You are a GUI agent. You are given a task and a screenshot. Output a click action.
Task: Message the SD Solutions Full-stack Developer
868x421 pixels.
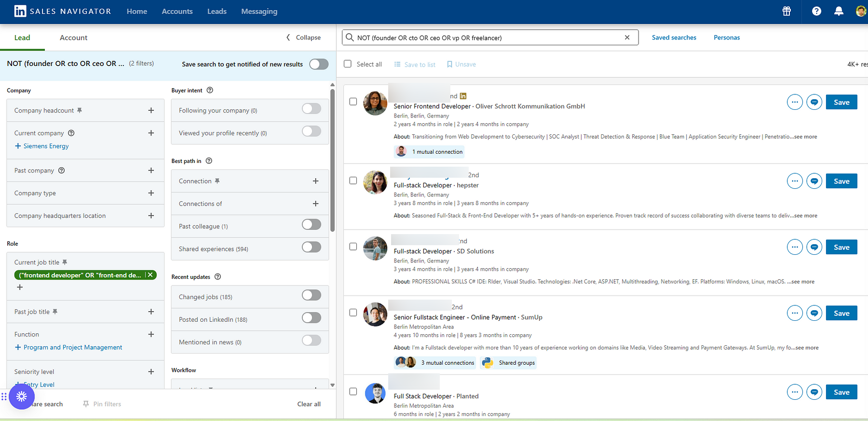814,247
